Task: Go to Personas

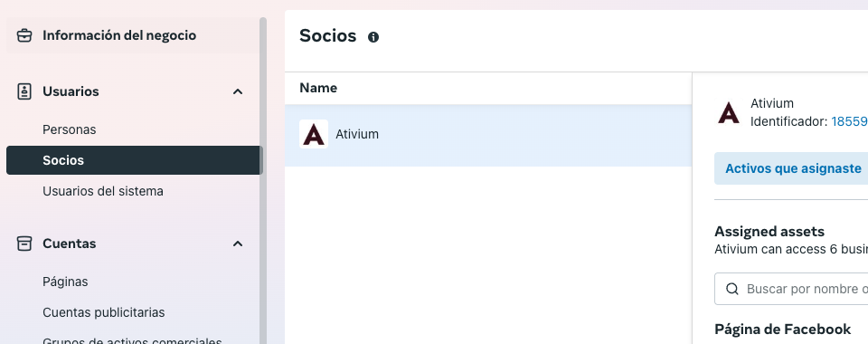Action: (70, 129)
